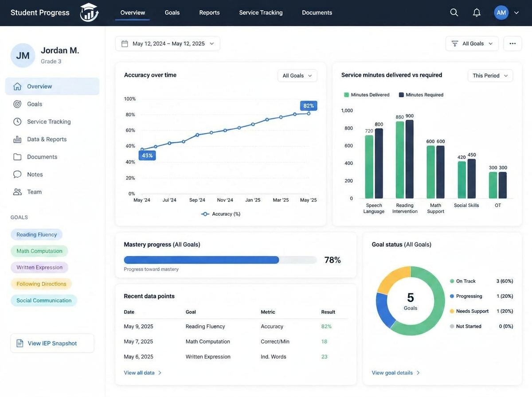Image resolution: width=532 pixels, height=397 pixels.
Task: Open notifications bell icon
Action: point(477,12)
